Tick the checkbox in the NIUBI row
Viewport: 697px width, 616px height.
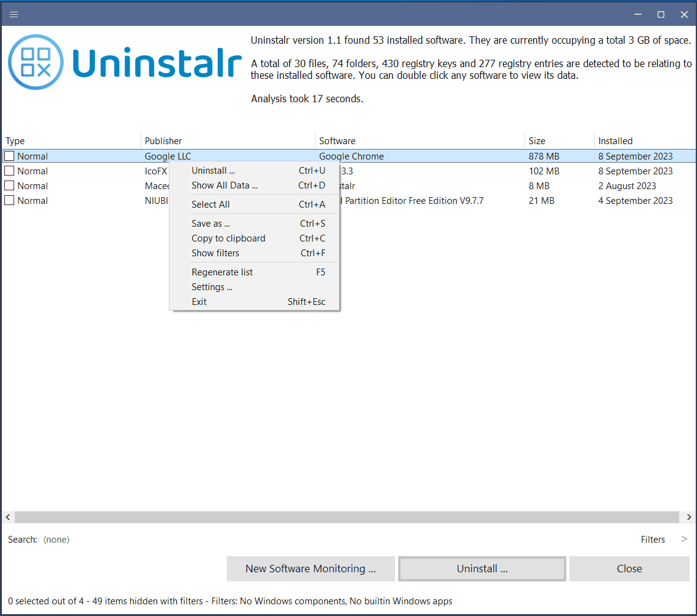(x=9, y=200)
